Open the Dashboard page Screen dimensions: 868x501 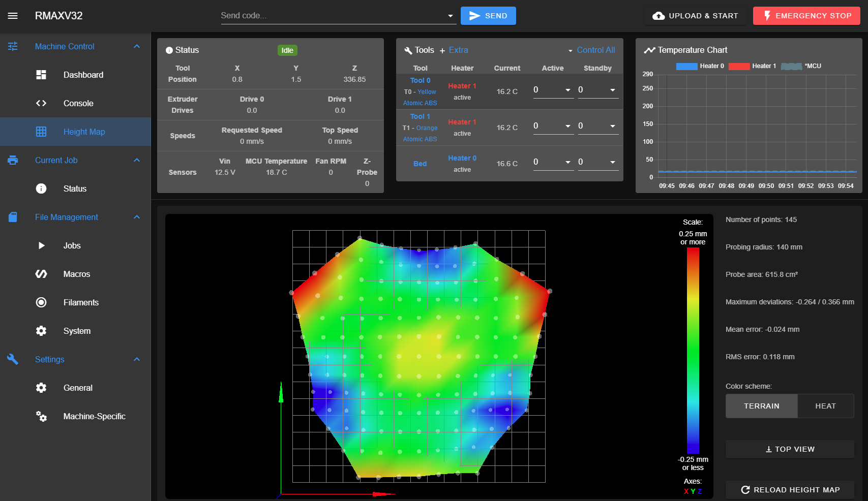[x=75, y=75]
